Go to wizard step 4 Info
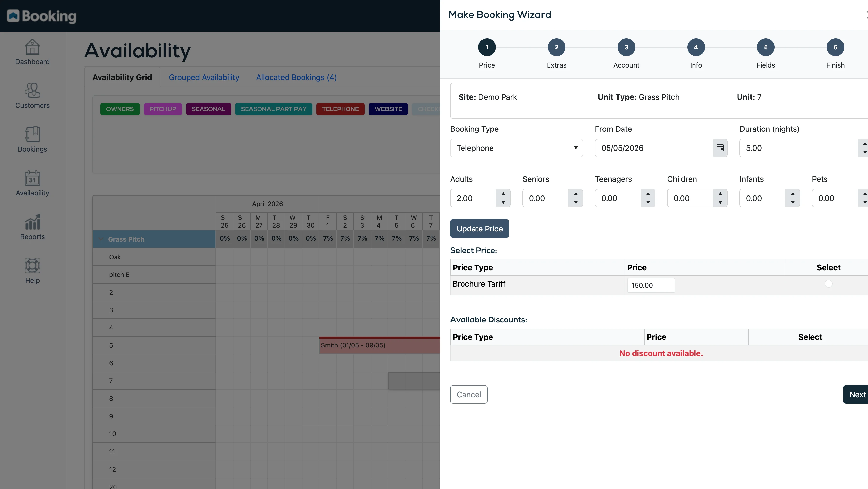The height and width of the screenshot is (489, 868). tap(696, 47)
